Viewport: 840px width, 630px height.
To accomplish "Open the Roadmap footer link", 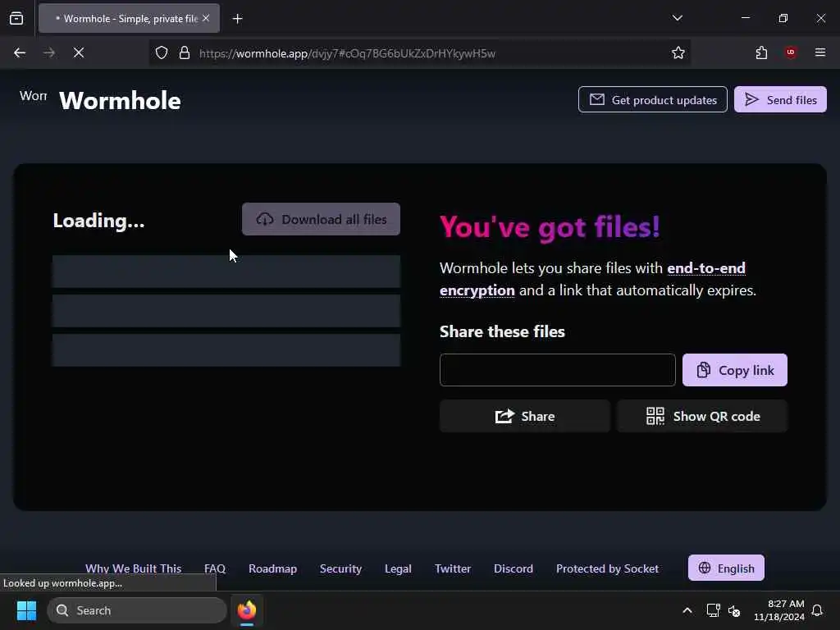I will pyautogui.click(x=272, y=568).
